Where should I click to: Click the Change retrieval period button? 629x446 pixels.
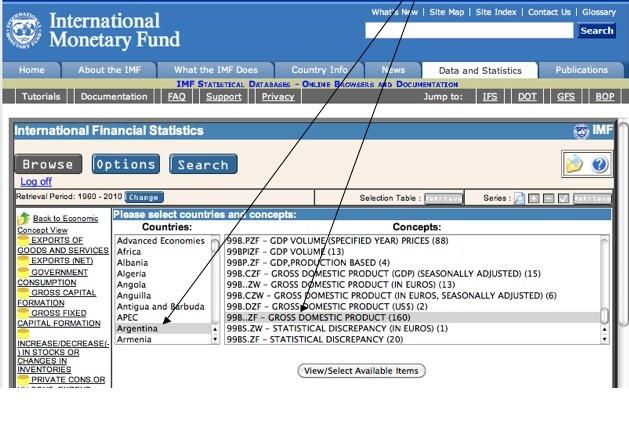(x=144, y=197)
